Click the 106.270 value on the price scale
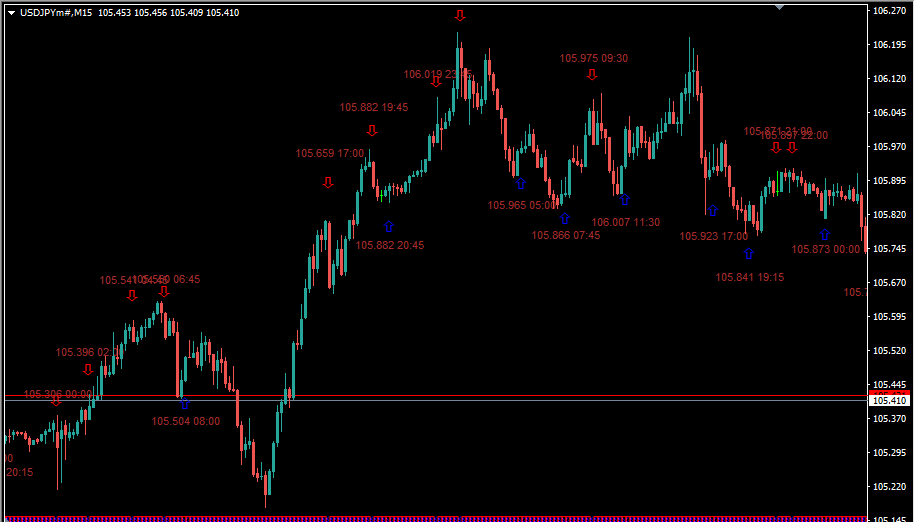 pyautogui.click(x=889, y=11)
